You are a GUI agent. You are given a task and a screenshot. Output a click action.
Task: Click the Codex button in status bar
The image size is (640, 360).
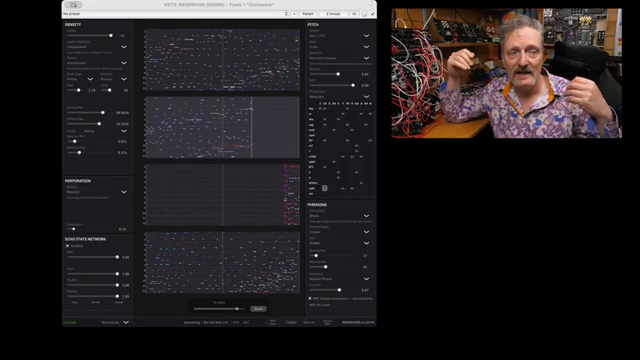click(x=291, y=322)
